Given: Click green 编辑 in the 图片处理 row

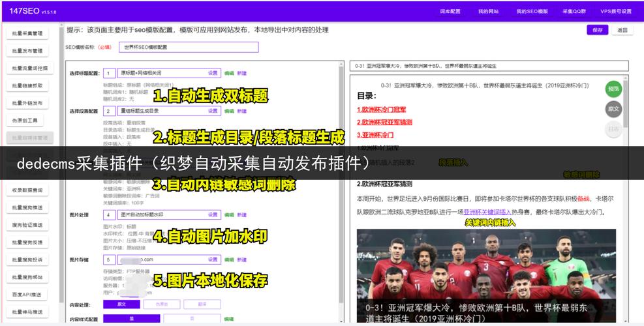Looking at the screenshot, I should [229, 215].
